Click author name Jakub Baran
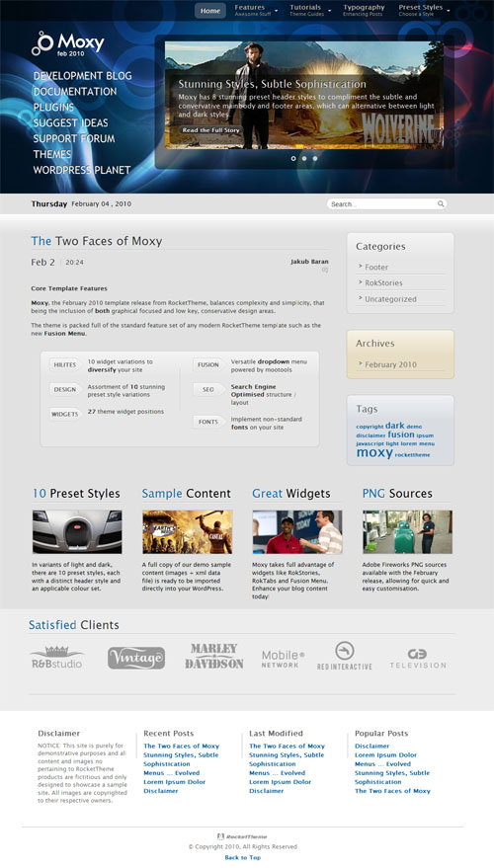Screen dimensions: 494x868 point(309,262)
